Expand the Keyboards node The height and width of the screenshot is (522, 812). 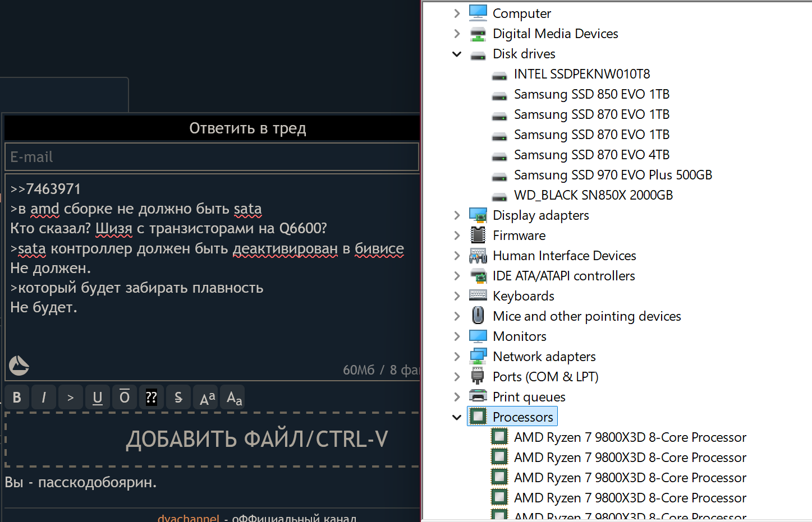pyautogui.click(x=457, y=296)
